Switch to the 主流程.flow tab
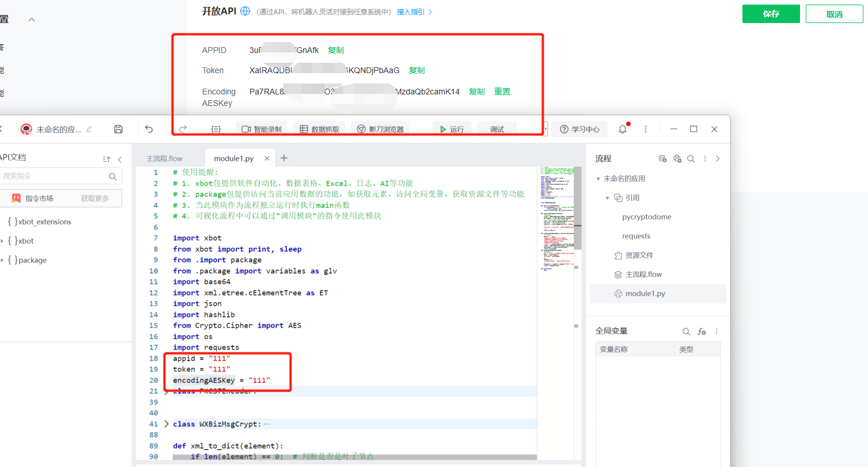 pos(164,158)
